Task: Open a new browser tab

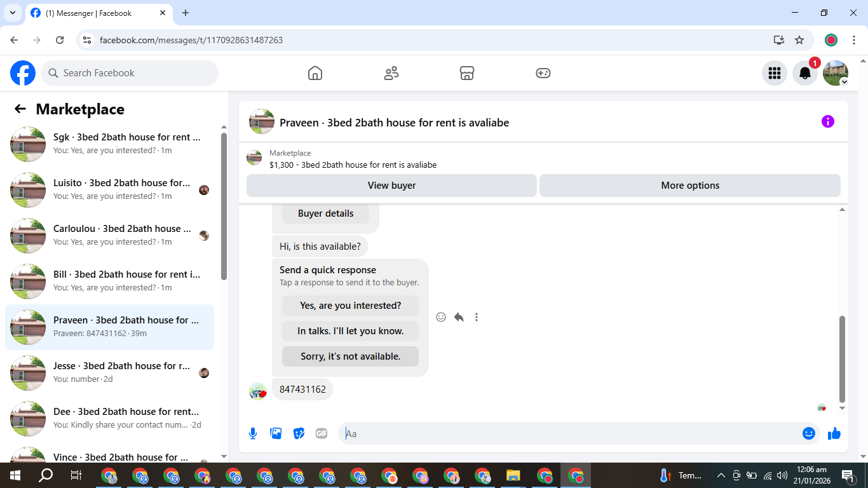Action: pos(186,13)
